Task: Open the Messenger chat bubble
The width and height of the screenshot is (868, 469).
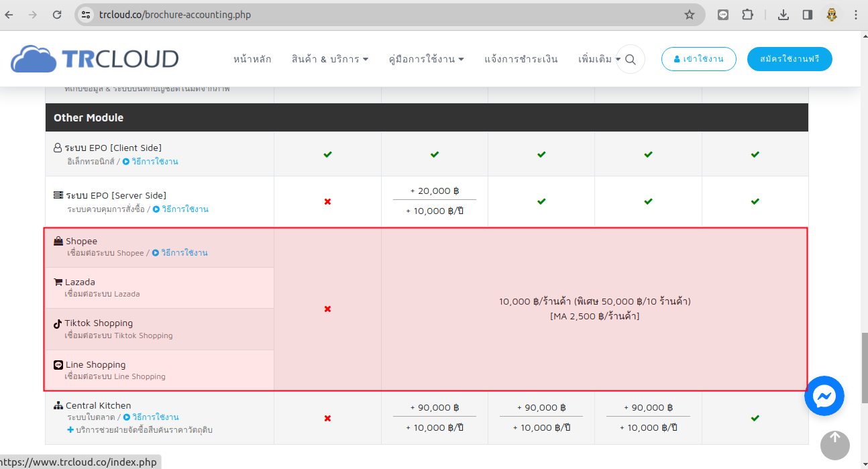Action: tap(824, 397)
